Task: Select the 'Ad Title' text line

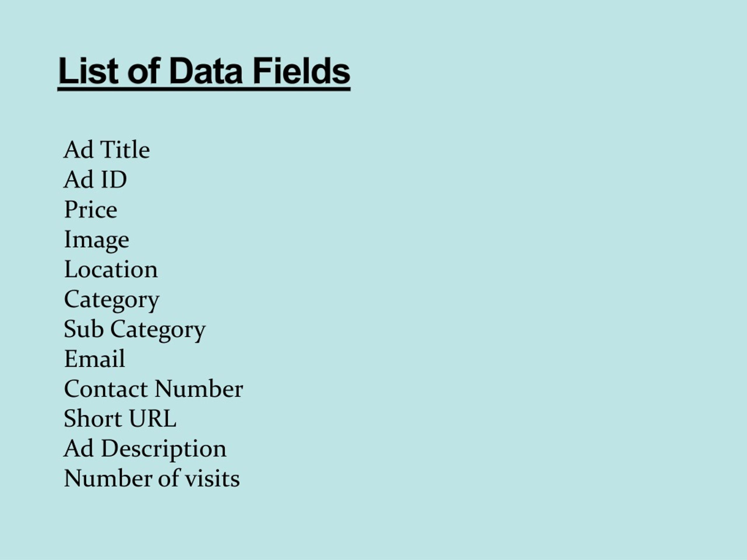Action: pyautogui.click(x=107, y=150)
